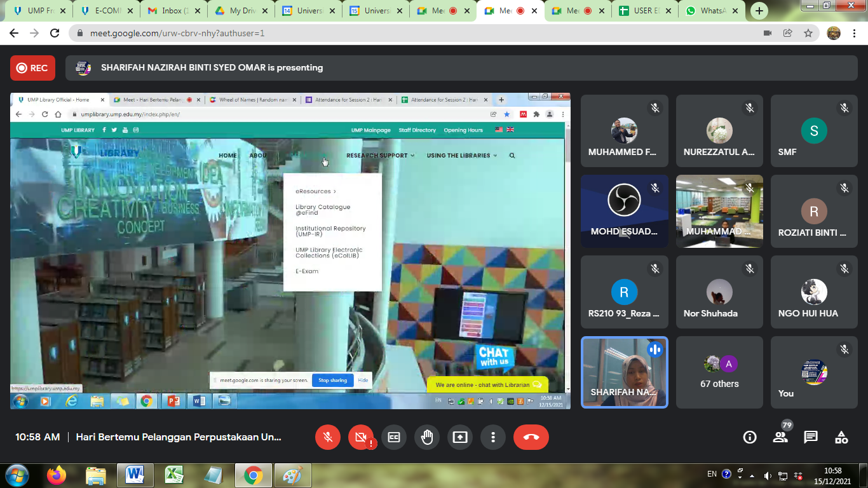Click Staff Directory link
The image size is (868, 488).
[x=417, y=130]
